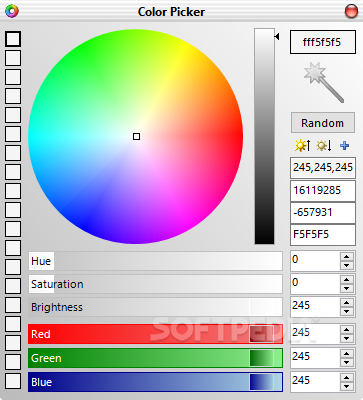Click the -657931 value field
The height and width of the screenshot is (400, 363).
click(x=323, y=213)
